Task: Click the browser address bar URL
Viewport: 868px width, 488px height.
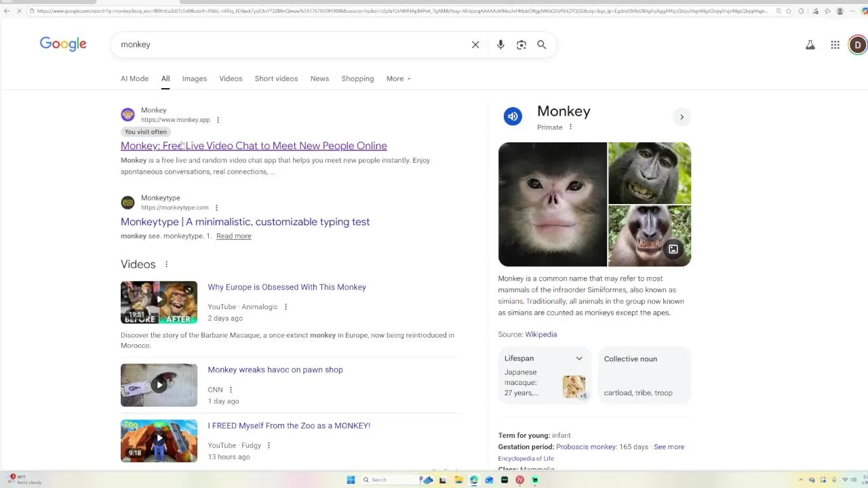Action: tap(401, 11)
